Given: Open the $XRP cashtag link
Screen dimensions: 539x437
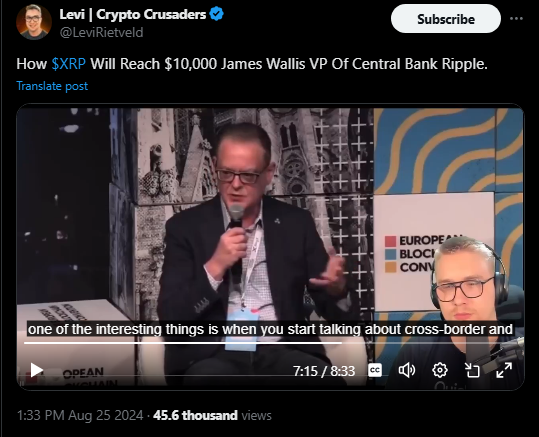Looking at the screenshot, I should tap(68, 64).
